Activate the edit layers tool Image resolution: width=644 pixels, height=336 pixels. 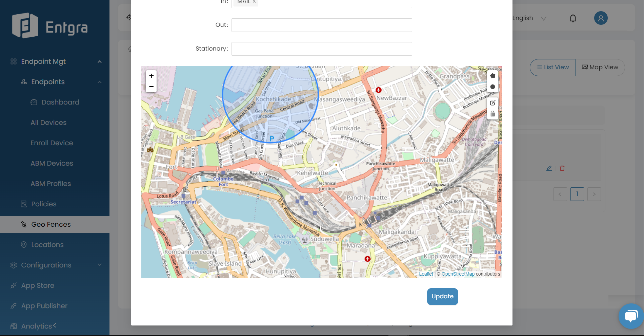(x=492, y=103)
